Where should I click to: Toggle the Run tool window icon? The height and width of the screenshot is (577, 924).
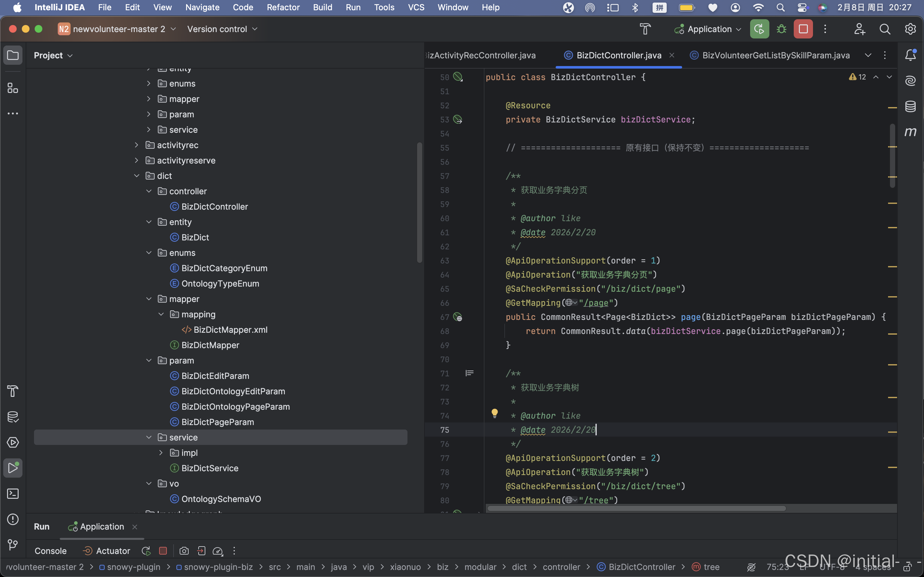pos(13,468)
